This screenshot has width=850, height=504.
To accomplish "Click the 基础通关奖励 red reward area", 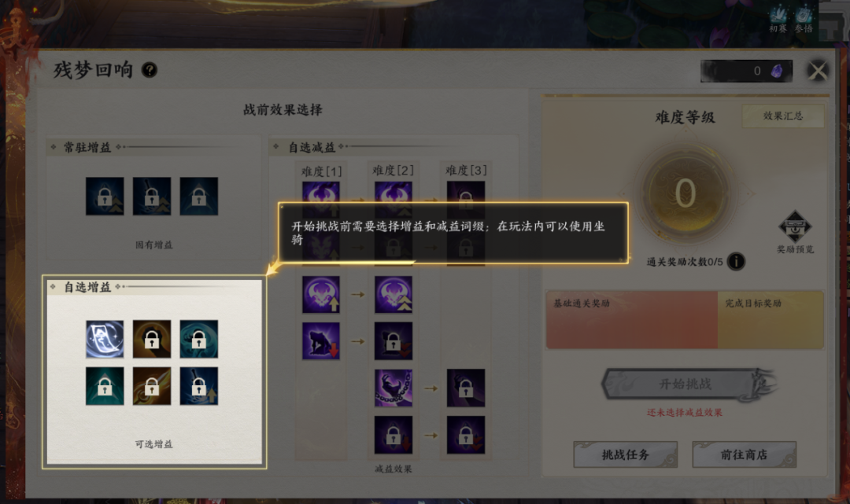I will click(631, 319).
